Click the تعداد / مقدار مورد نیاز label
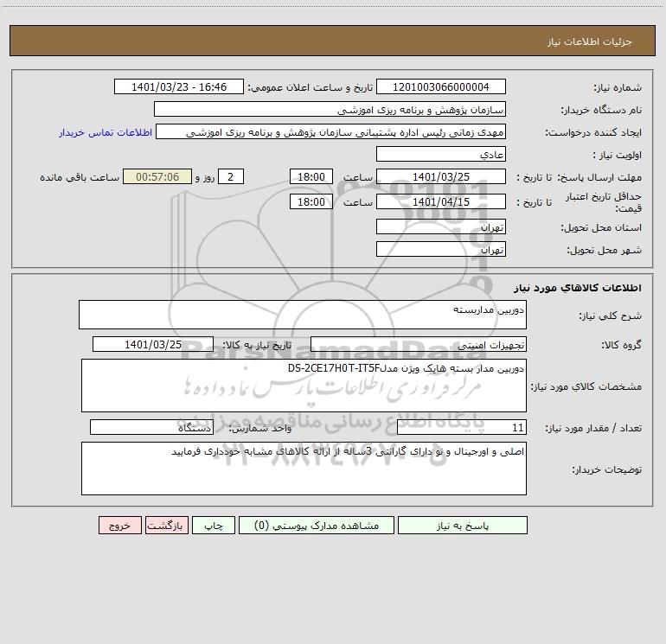 (593, 428)
